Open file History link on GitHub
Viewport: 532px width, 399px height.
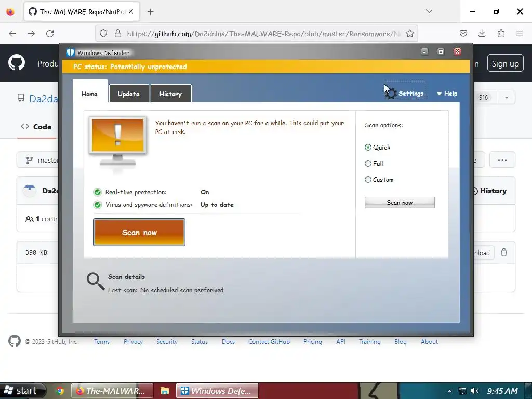[489, 191]
